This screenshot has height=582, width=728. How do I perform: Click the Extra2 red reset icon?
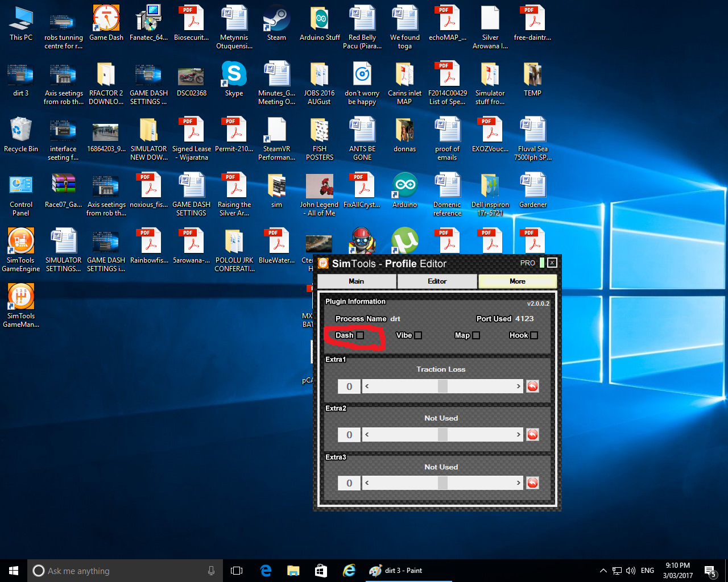(x=532, y=435)
